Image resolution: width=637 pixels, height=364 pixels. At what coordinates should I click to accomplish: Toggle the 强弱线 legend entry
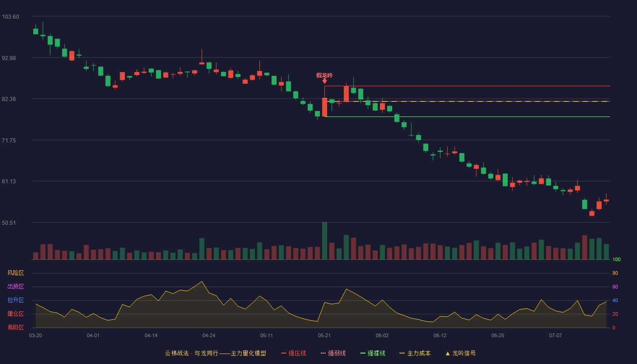[x=333, y=353]
